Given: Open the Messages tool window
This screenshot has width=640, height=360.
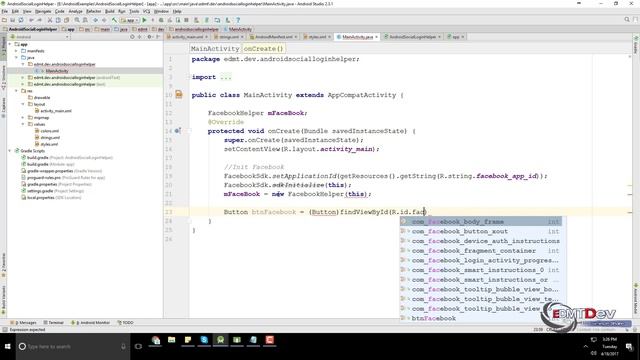Looking at the screenshot, I should point(24,322).
